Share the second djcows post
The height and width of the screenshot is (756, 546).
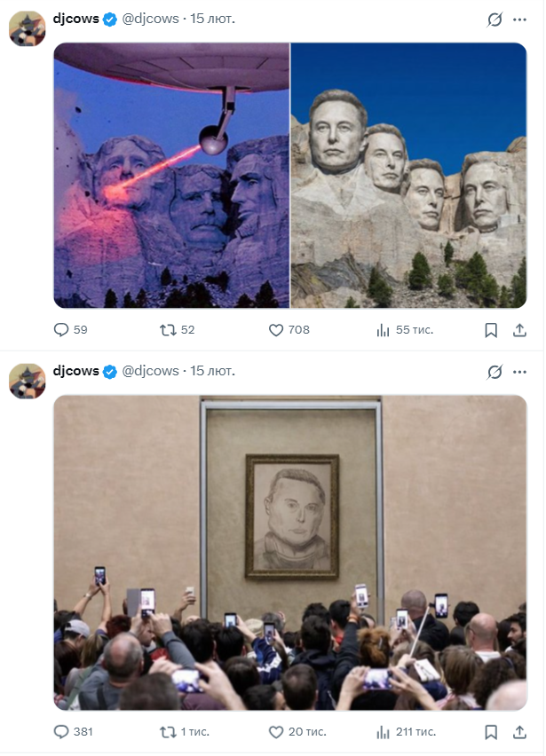point(520,732)
